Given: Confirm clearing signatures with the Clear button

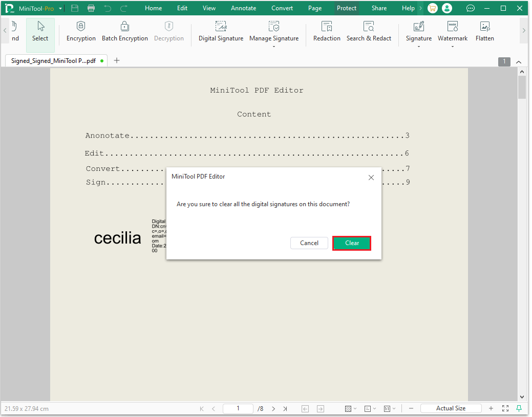Looking at the screenshot, I should (x=352, y=243).
